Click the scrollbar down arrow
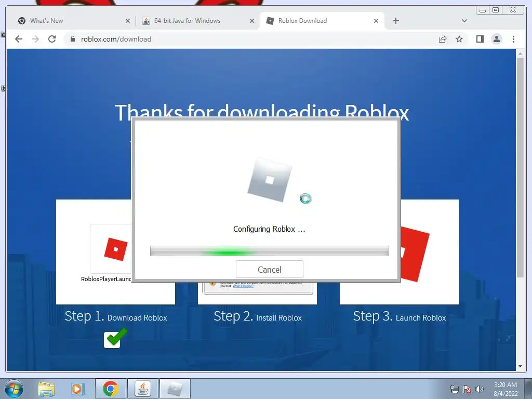 click(520, 366)
